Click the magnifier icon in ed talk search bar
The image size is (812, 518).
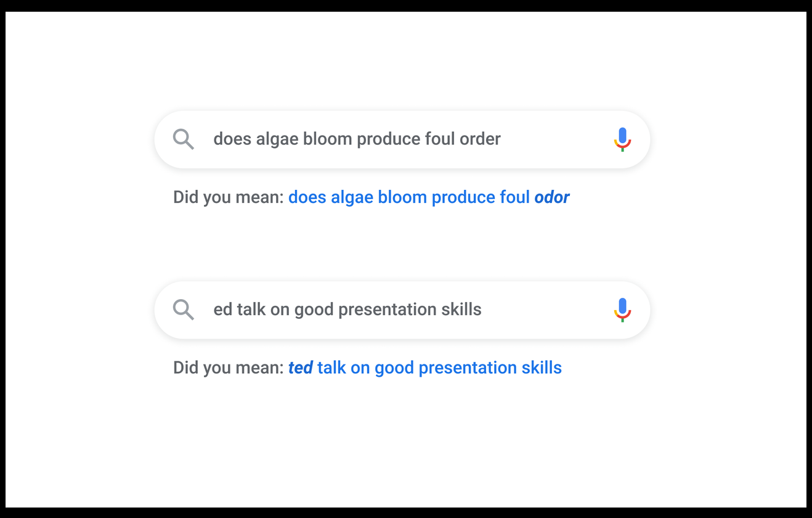pos(184,310)
